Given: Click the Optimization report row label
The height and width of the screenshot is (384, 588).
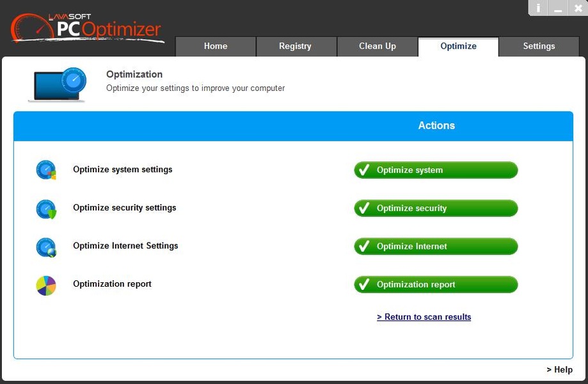Looking at the screenshot, I should coord(112,284).
